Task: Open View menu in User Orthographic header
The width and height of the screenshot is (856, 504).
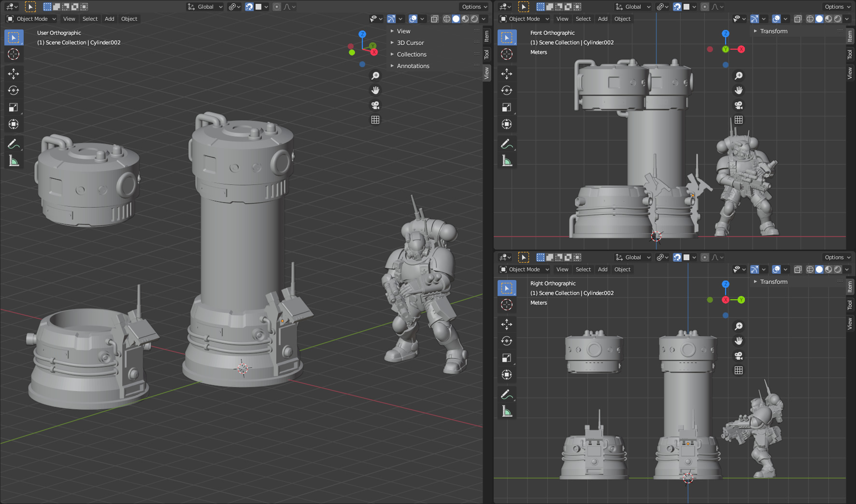Action: (69, 19)
